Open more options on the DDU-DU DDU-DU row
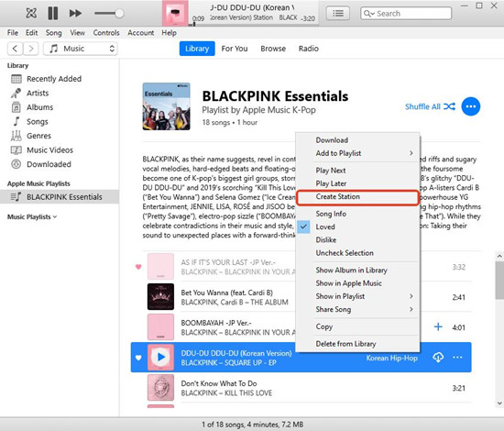Screen dimensions: 504x431 coord(457,357)
